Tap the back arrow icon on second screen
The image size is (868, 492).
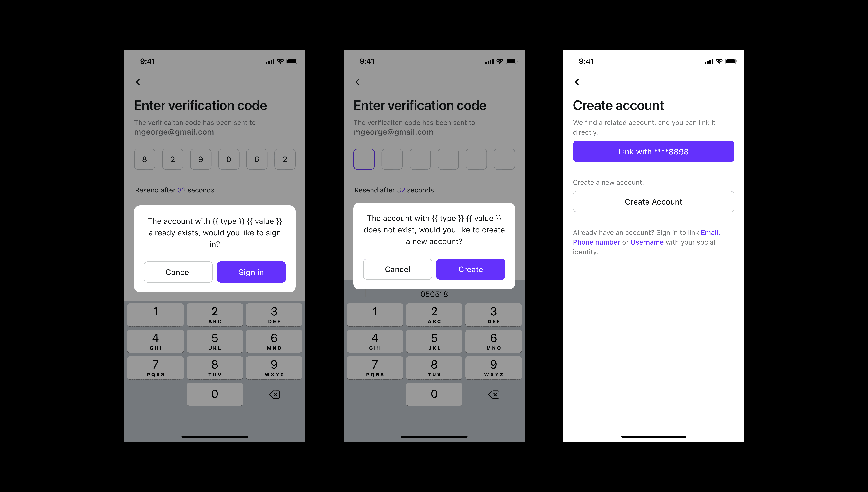point(358,82)
